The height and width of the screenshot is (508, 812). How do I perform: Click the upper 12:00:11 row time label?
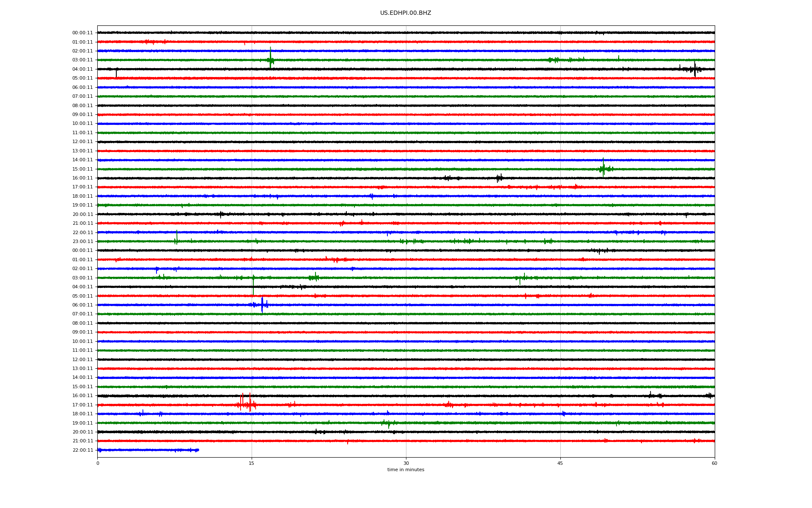click(x=82, y=142)
